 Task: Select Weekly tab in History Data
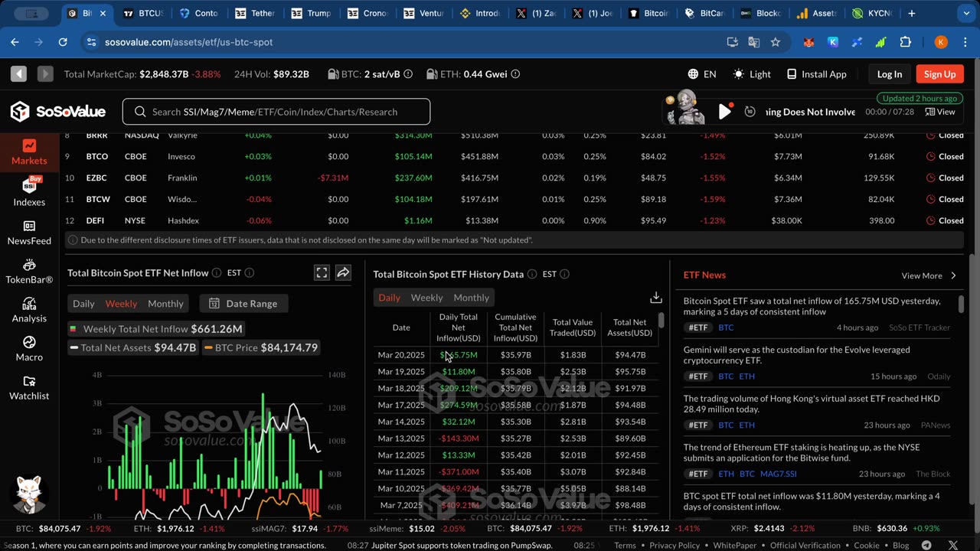[x=426, y=298]
